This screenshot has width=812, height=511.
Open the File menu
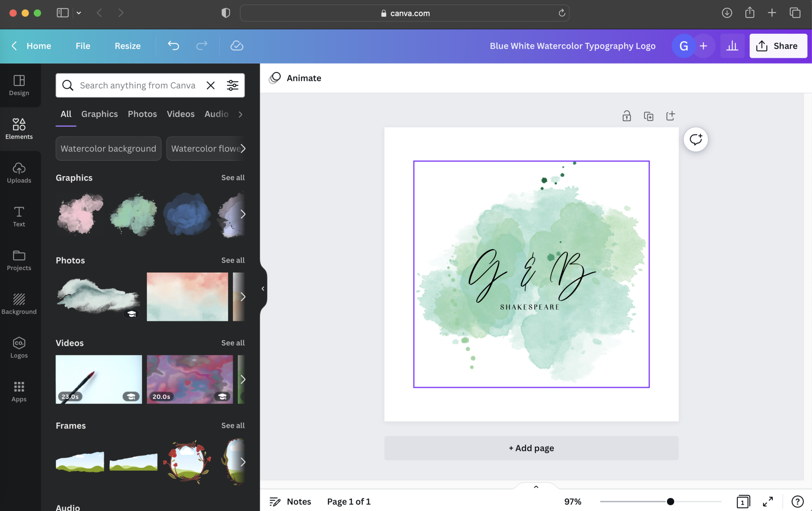pos(83,46)
